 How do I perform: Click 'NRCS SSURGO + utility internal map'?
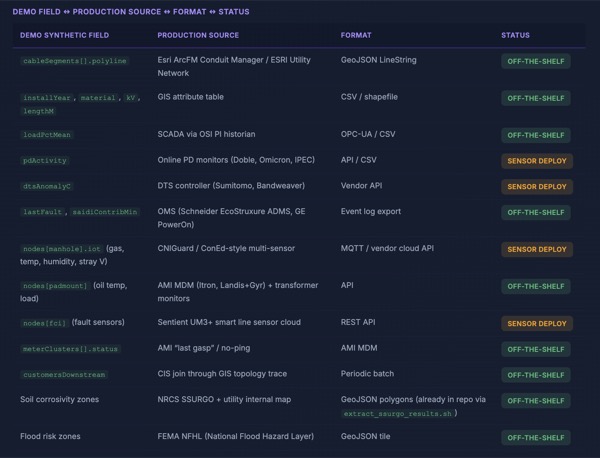pos(224,399)
